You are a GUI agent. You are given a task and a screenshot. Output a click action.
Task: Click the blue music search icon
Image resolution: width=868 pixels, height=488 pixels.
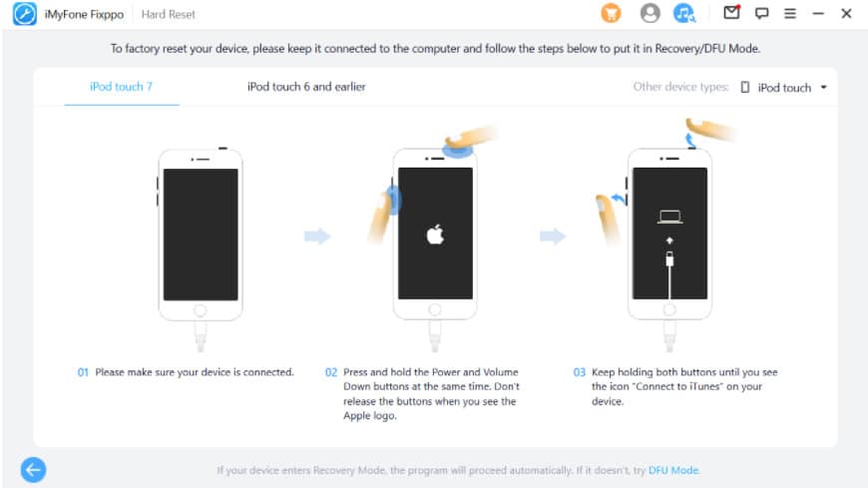[684, 13]
